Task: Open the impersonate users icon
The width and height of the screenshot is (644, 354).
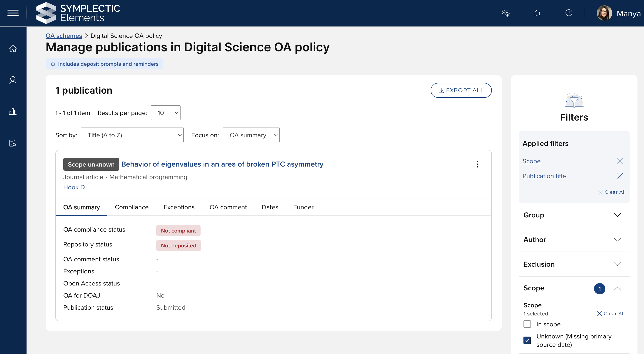Action: tap(505, 13)
